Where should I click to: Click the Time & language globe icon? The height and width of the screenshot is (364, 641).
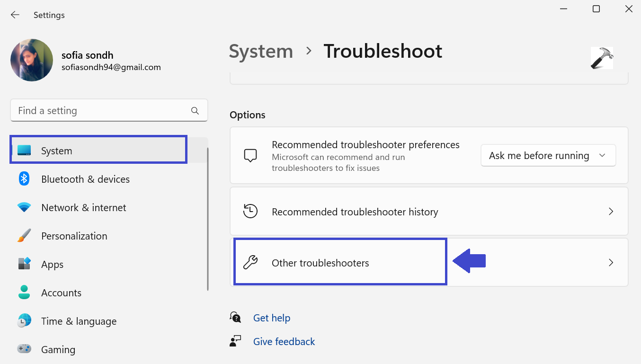tap(24, 321)
